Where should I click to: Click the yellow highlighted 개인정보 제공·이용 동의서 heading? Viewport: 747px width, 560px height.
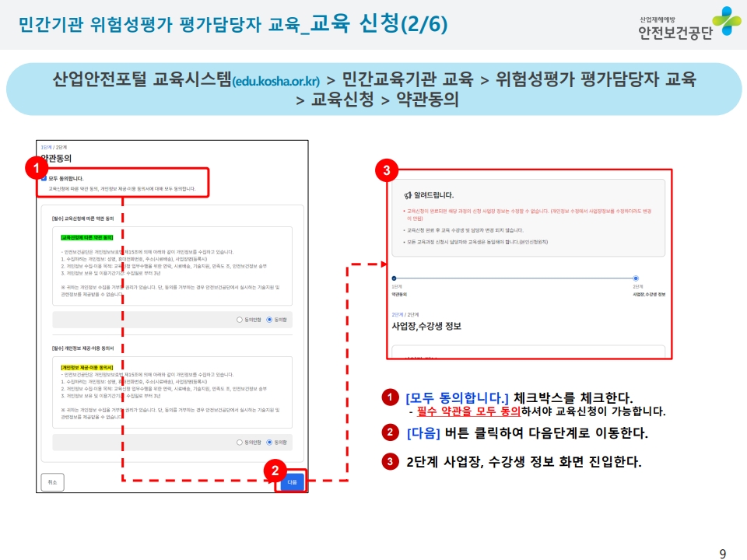tap(87, 366)
